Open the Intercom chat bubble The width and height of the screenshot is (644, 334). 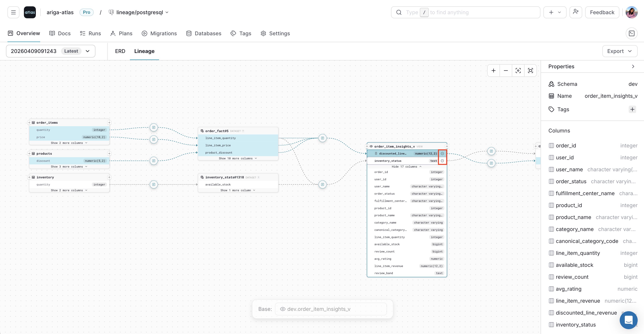pyautogui.click(x=629, y=320)
